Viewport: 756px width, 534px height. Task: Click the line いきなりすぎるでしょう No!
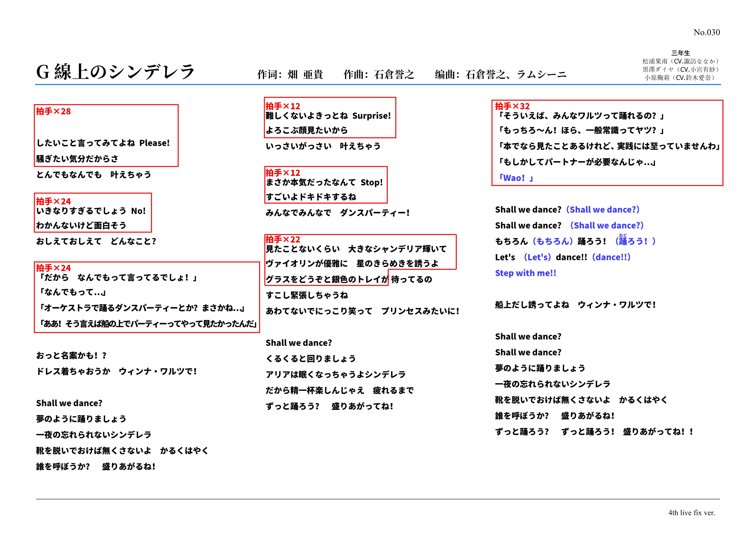91,211
